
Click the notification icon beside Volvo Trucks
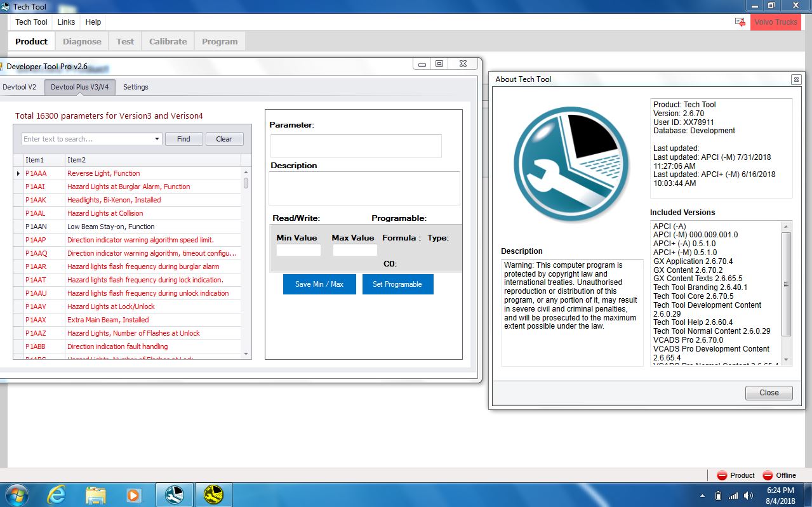740,22
